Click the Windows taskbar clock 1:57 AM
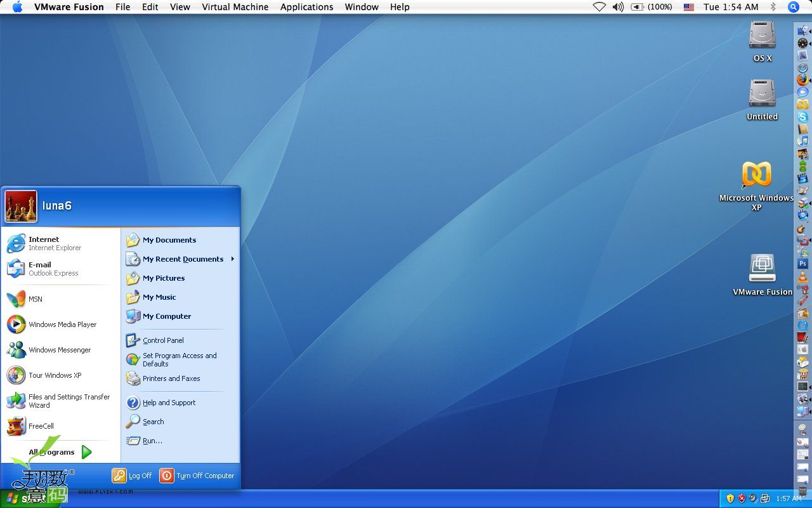 click(x=789, y=498)
